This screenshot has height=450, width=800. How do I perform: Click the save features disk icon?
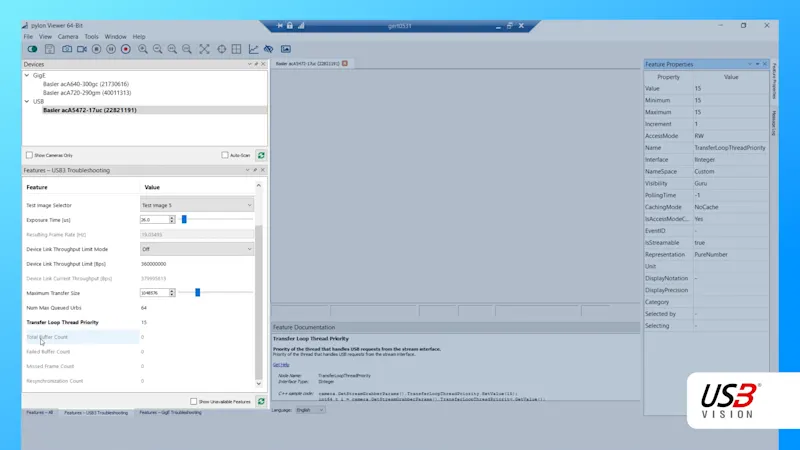pyautogui.click(x=49, y=49)
